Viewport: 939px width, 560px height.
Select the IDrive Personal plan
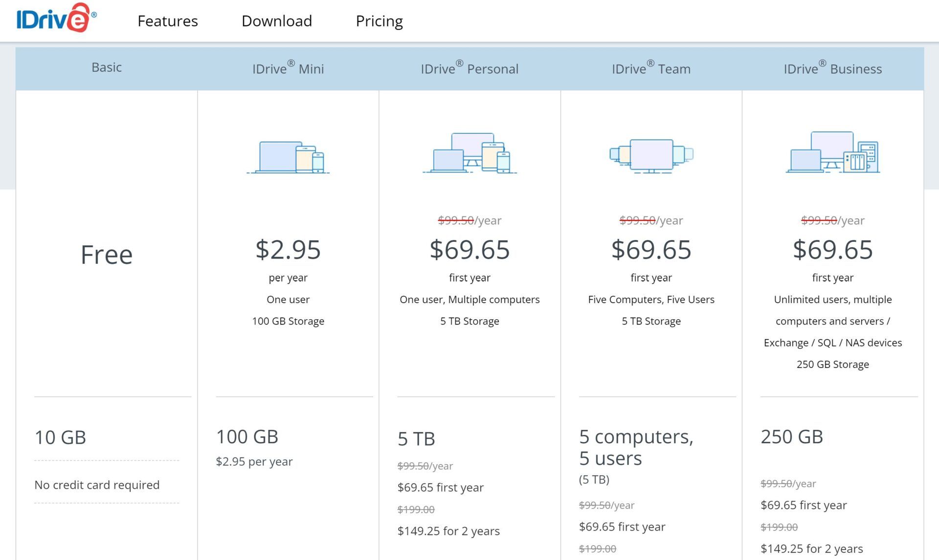tap(469, 68)
